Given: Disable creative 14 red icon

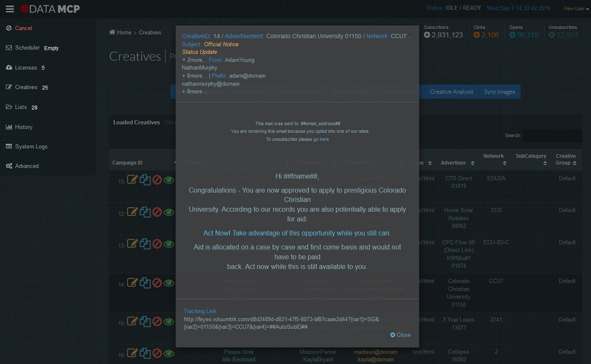Looking at the screenshot, I should pos(157,283).
